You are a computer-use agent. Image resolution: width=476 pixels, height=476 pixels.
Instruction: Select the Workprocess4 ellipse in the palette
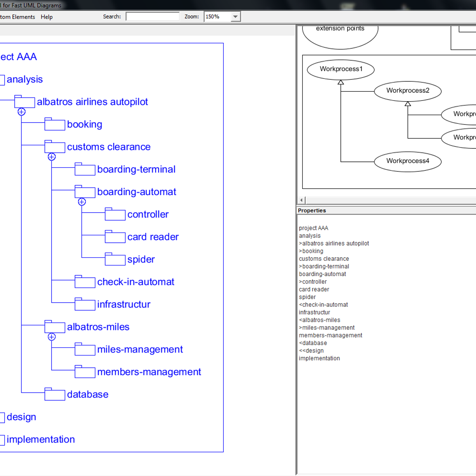408,161
